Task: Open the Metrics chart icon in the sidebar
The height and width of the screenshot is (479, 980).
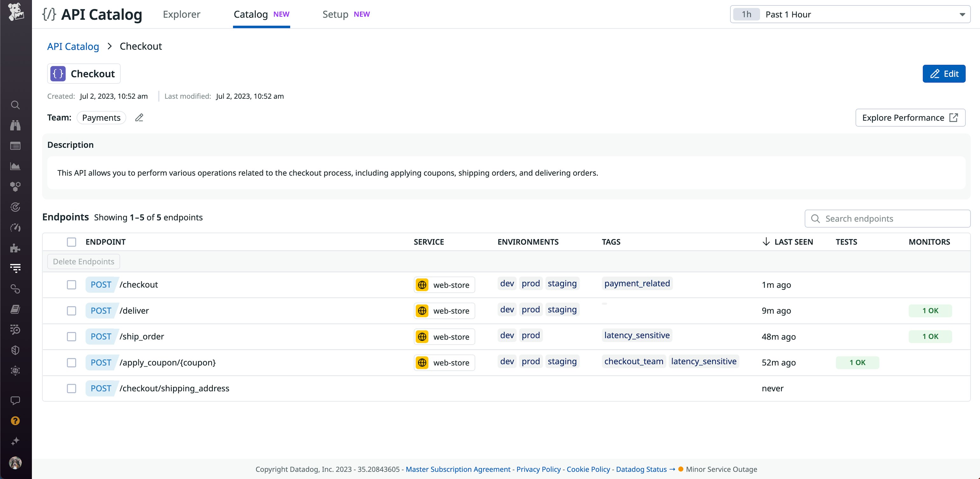Action: click(15, 166)
